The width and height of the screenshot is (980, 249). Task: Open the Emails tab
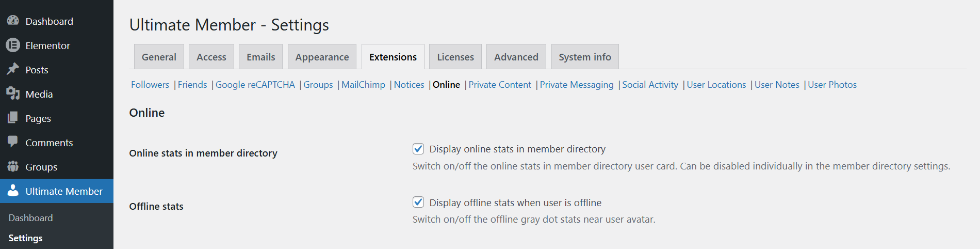261,57
